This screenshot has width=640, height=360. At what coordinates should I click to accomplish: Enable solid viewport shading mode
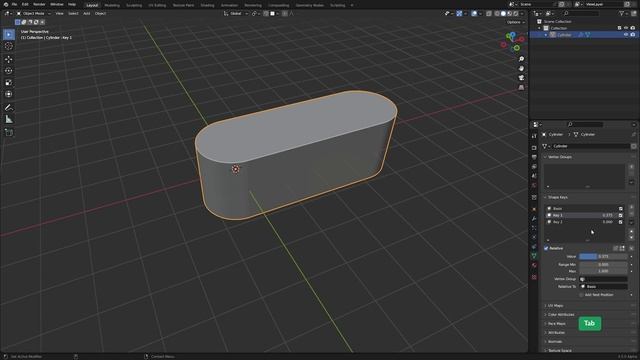pyautogui.click(x=503, y=13)
